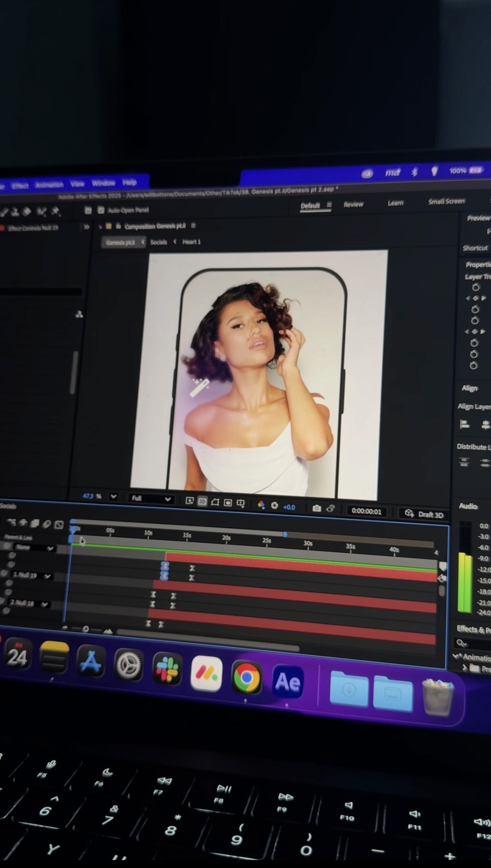Click the work area end handle
The width and height of the screenshot is (491, 868).
(x=285, y=534)
